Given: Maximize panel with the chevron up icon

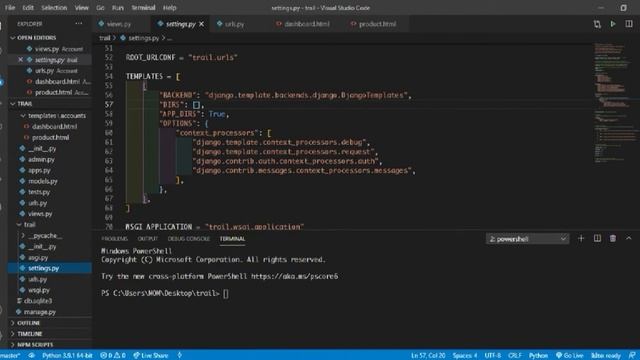Looking at the screenshot, I should coord(629,238).
